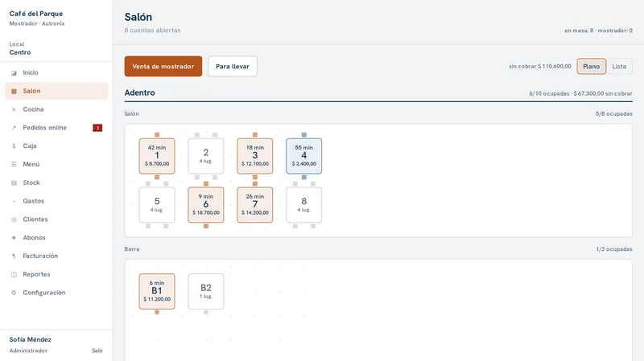The image size is (644, 361).
Task: Click the Salón sidebar icon
Action: coord(14,91)
